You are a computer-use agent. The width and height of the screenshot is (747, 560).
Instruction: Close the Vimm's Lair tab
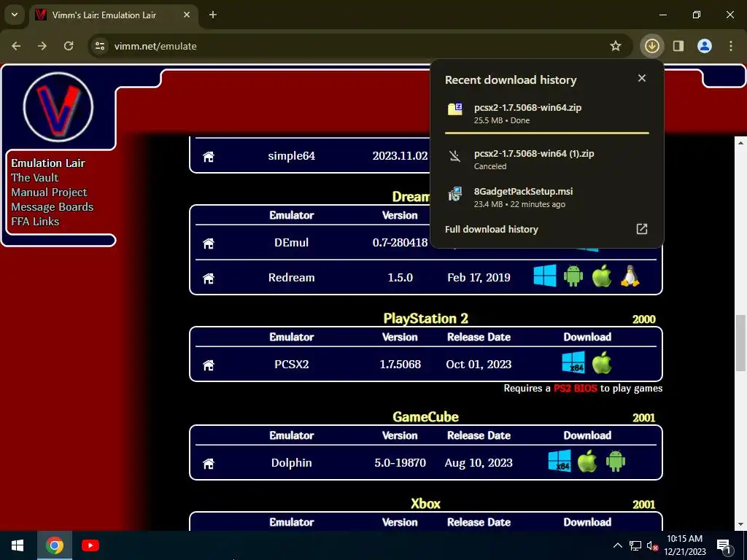pyautogui.click(x=187, y=15)
